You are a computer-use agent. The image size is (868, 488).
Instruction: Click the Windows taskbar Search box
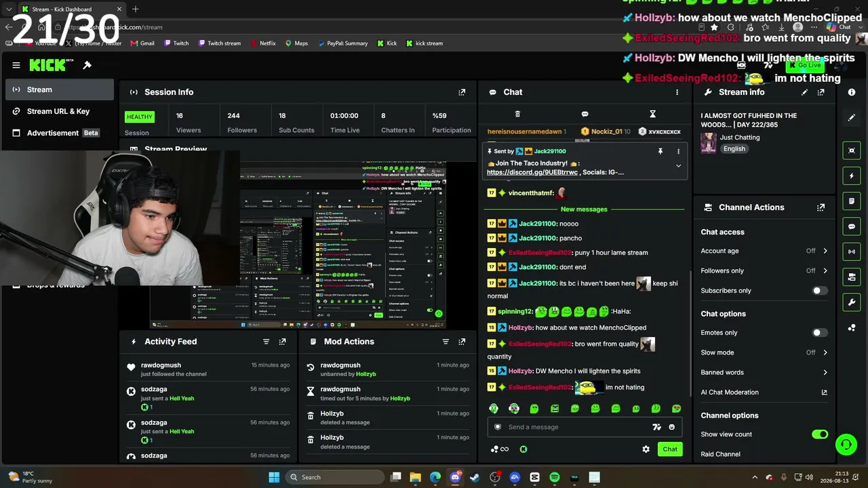[x=334, y=477]
